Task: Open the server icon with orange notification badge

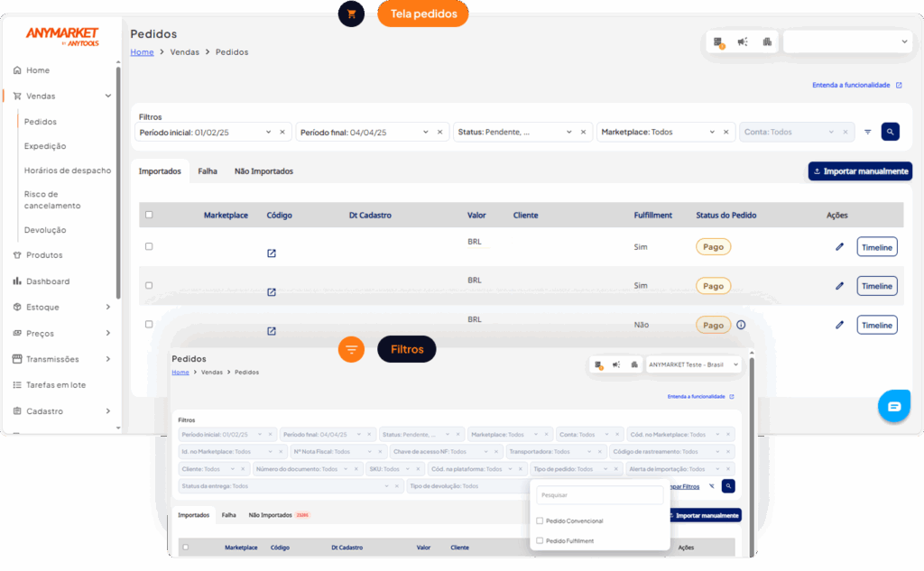Action: pyautogui.click(x=717, y=41)
